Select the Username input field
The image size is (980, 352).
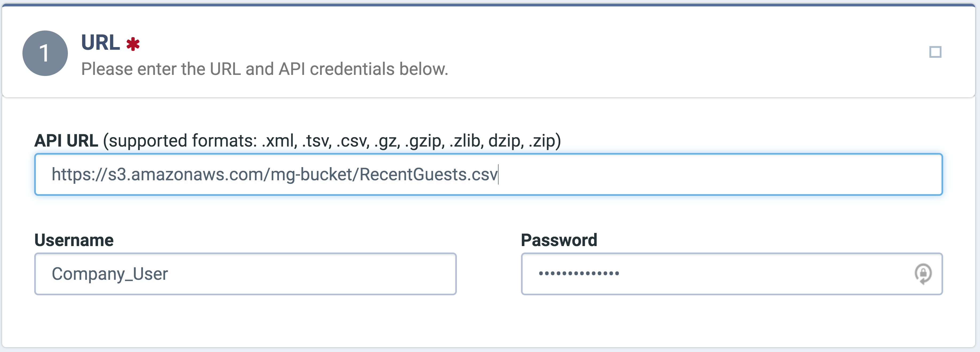tap(245, 274)
